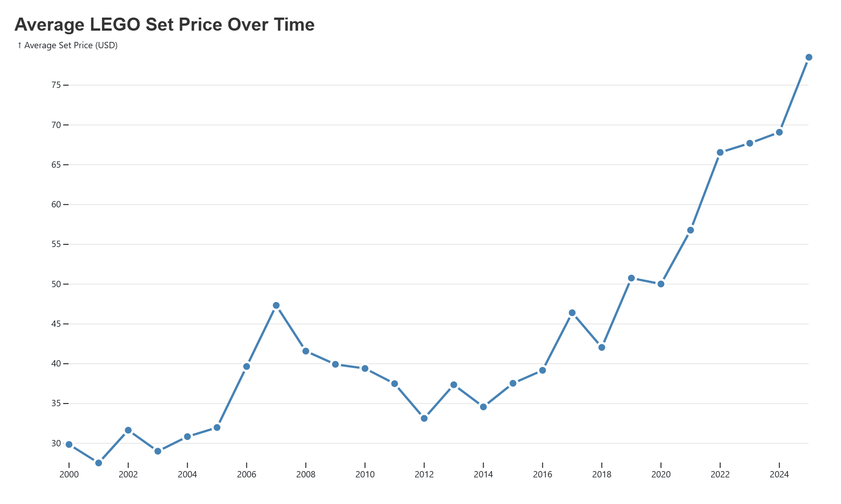Viewport: 841px width, 504px height.
Task: Click the 2024 data point
Action: click(x=779, y=132)
